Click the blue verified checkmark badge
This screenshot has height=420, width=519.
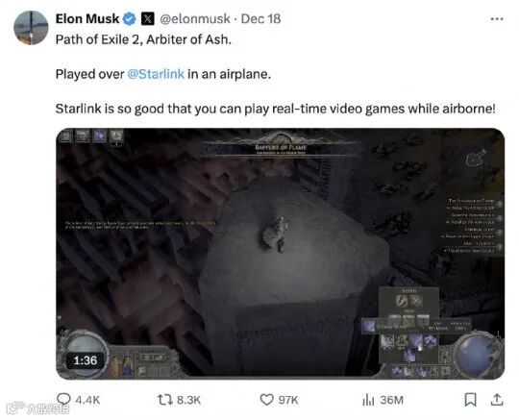click(x=130, y=19)
